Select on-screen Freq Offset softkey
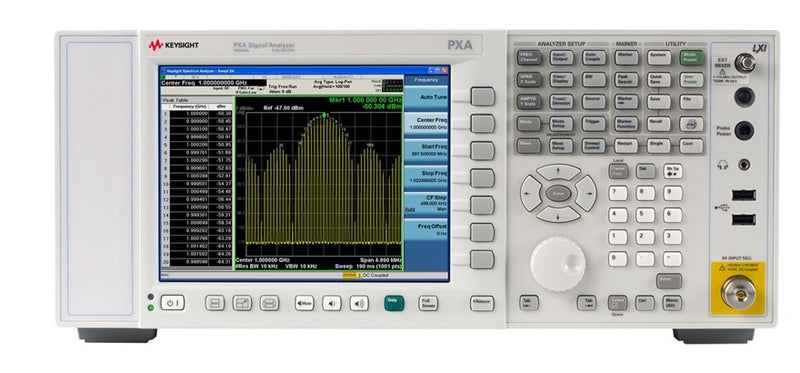Screen dimensions: 800x373 427,229
